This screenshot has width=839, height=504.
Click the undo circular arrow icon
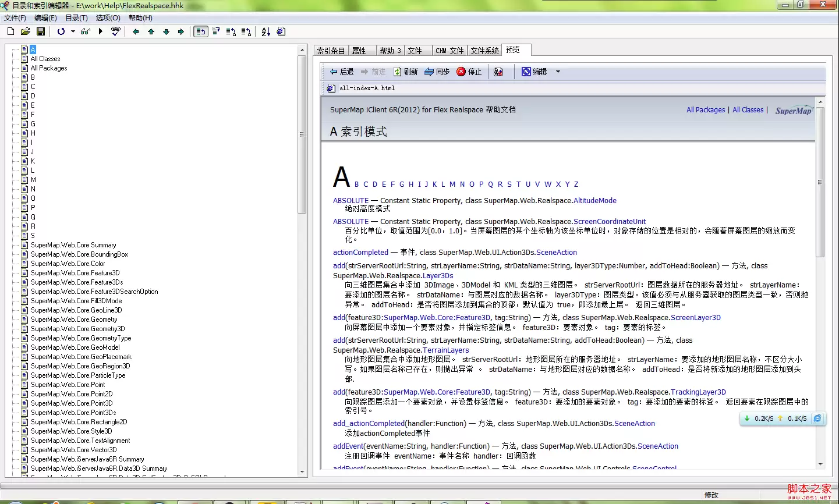[61, 31]
